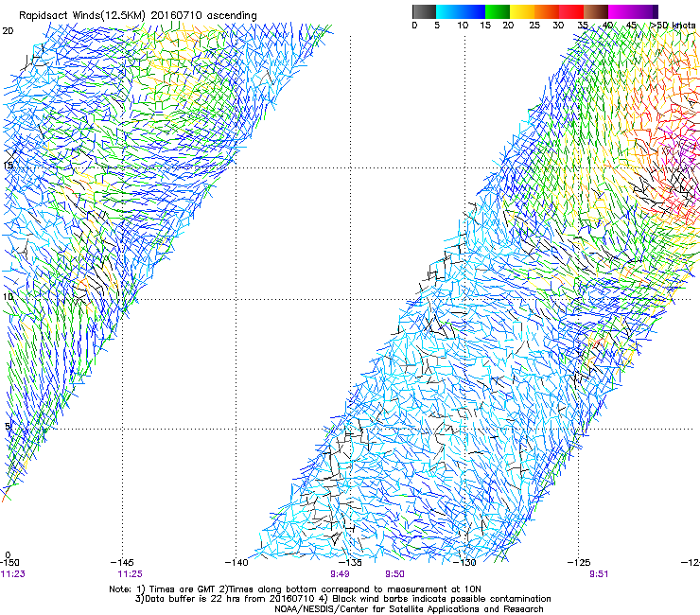700x615 pixels.
Task: Select the purple 11:25 pass time
Action: [x=130, y=574]
